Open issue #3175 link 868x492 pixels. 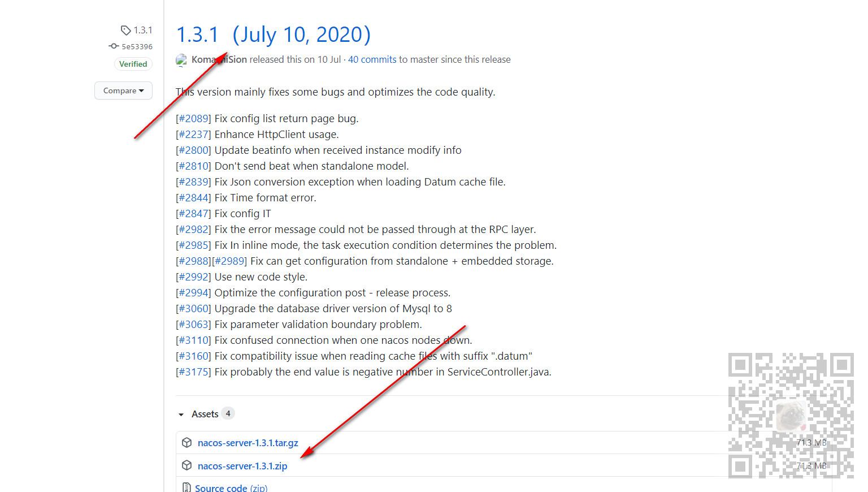[x=193, y=372]
